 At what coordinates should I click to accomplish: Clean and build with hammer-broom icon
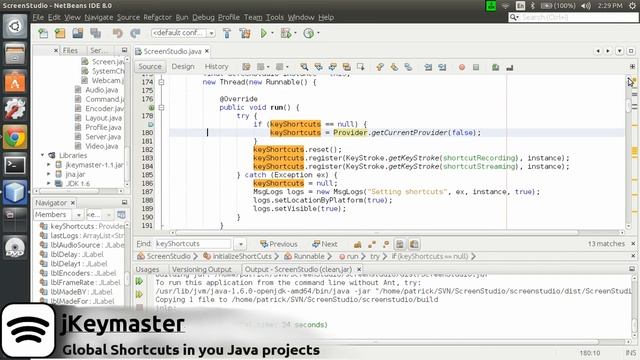tap(245, 33)
